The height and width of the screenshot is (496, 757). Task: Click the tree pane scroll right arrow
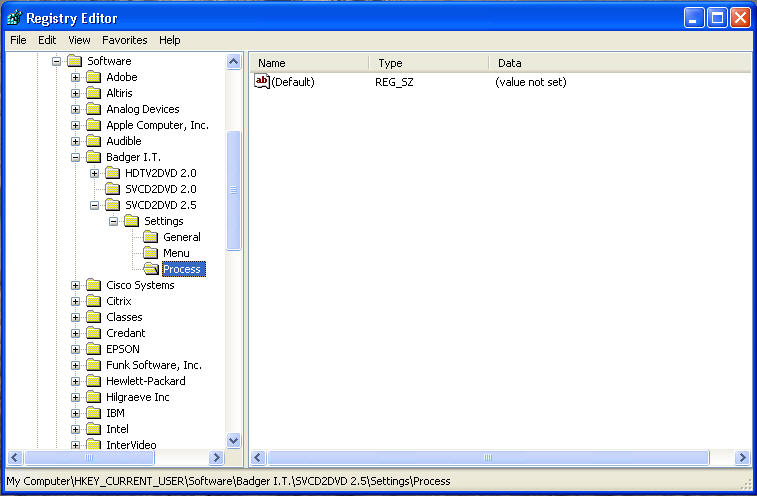pyautogui.click(x=217, y=457)
